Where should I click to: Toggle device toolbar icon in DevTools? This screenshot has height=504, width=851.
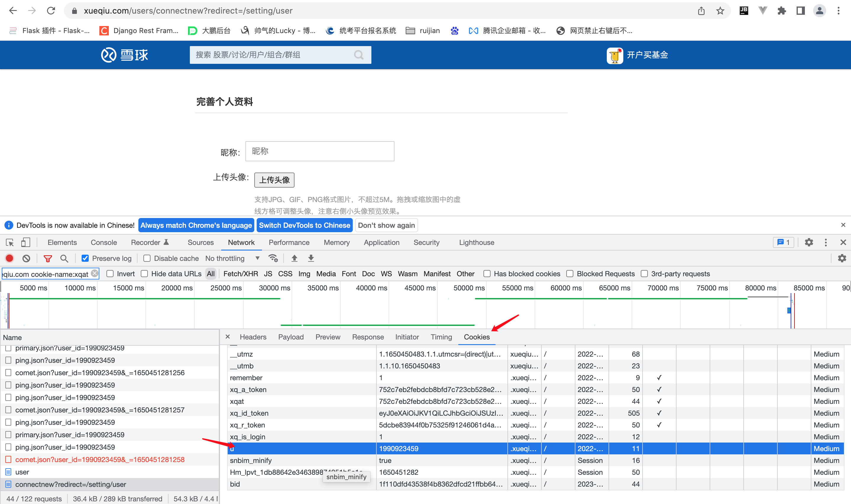25,243
